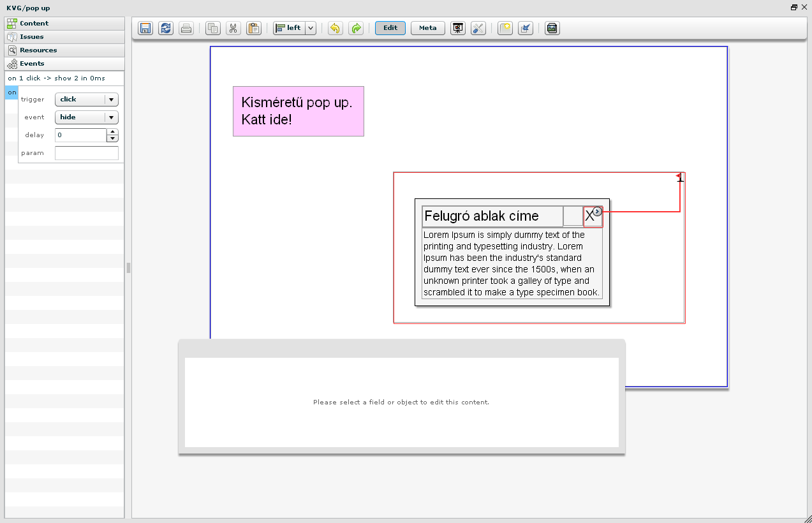
Task: Click the image gallery icon in toolbar
Action: coord(552,28)
